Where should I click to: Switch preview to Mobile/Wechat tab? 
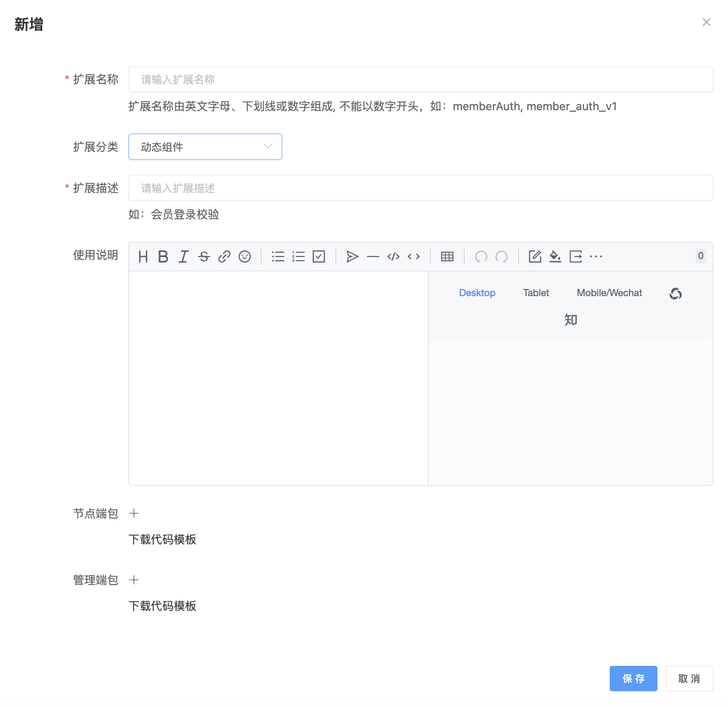(x=609, y=293)
